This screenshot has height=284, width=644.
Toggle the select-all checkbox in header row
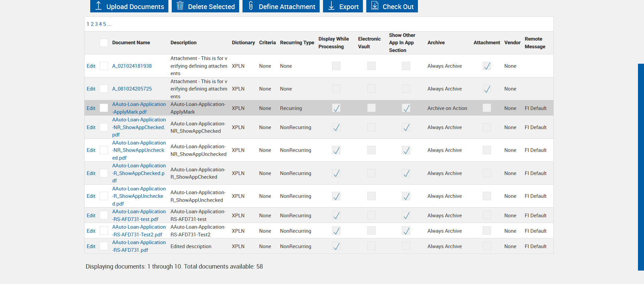click(x=104, y=43)
